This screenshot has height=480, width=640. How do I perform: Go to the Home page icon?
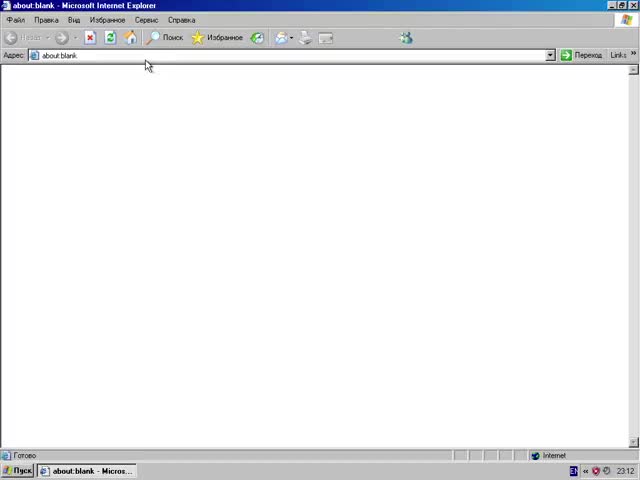130,38
